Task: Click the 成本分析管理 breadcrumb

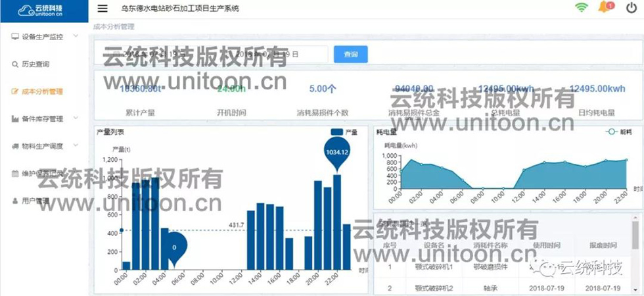Action: (x=114, y=27)
